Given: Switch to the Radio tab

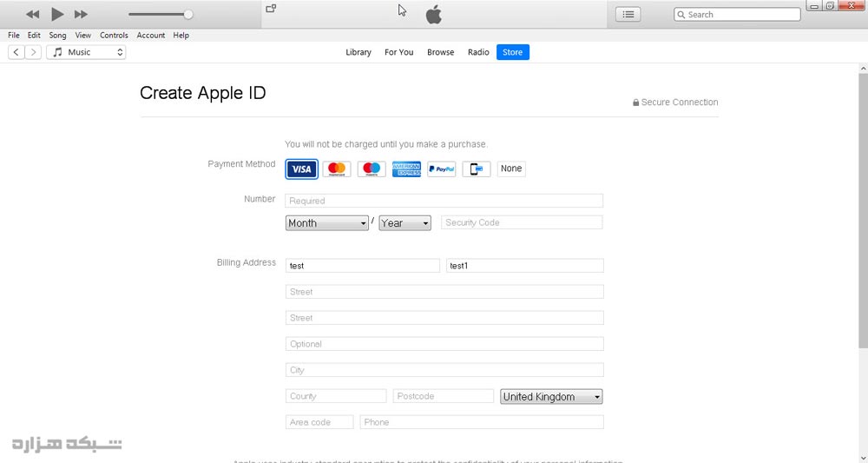Looking at the screenshot, I should pyautogui.click(x=478, y=52).
